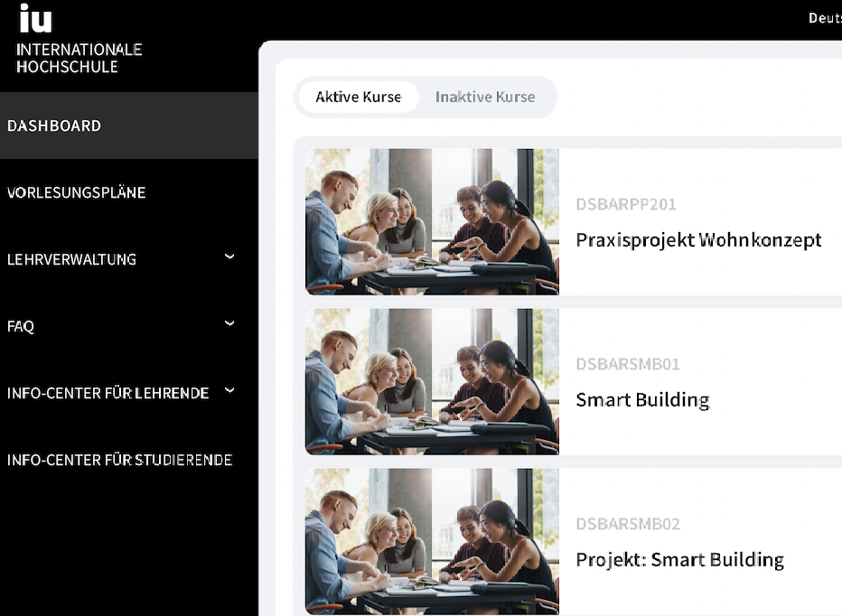Open Praxisprojekt Wohnkonzept course thumbnail

(x=432, y=222)
